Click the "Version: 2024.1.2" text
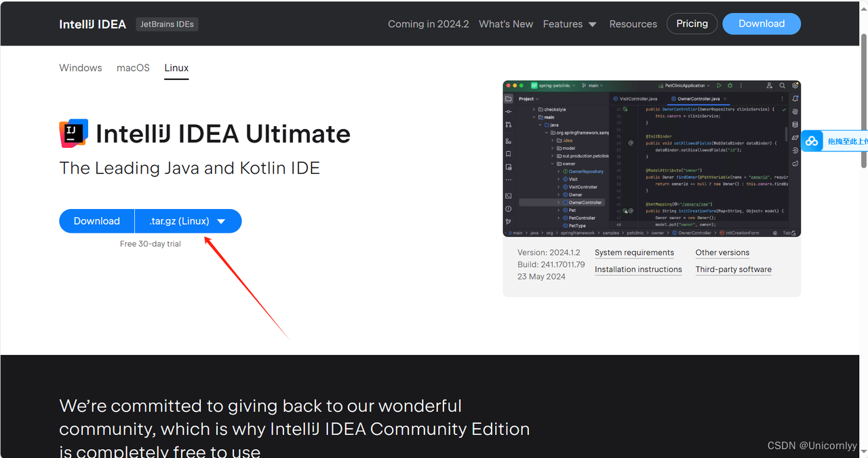This screenshot has width=868, height=458. 549,252
